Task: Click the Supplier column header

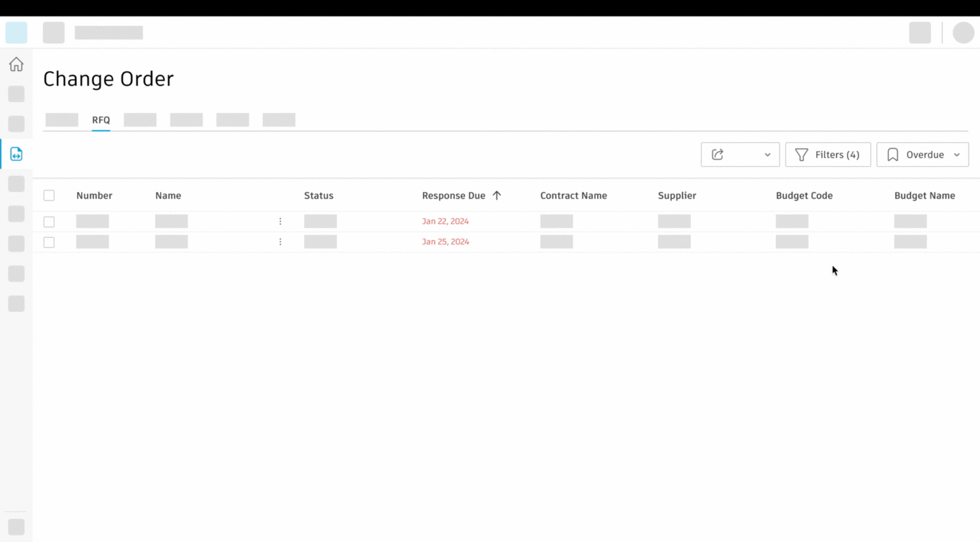Action: click(x=677, y=195)
